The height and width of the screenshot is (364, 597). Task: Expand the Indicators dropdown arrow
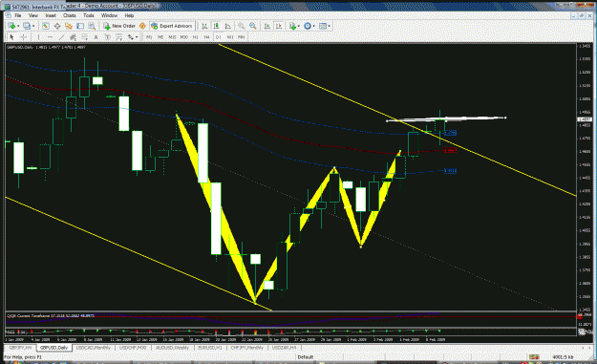point(298,26)
